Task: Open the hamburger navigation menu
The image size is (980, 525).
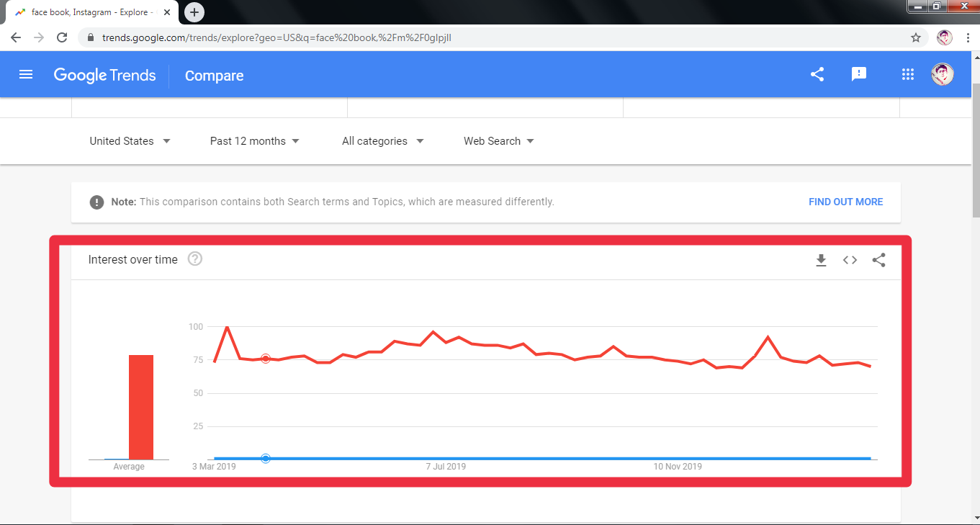Action: [26, 74]
